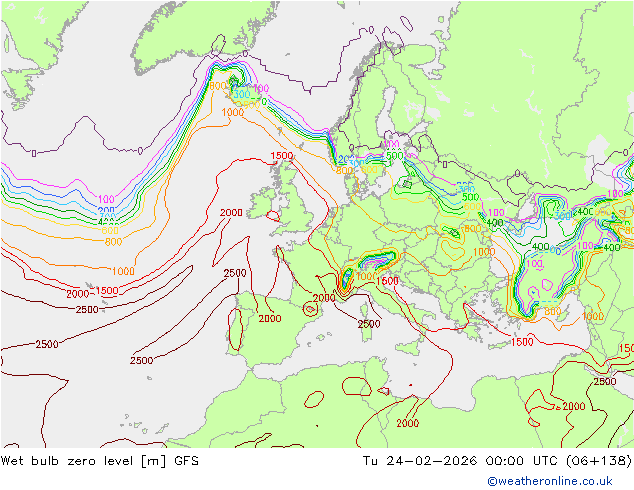Click the green 400 label on the western Black Sea
The height and width of the screenshot is (490, 634).
coord(541,247)
